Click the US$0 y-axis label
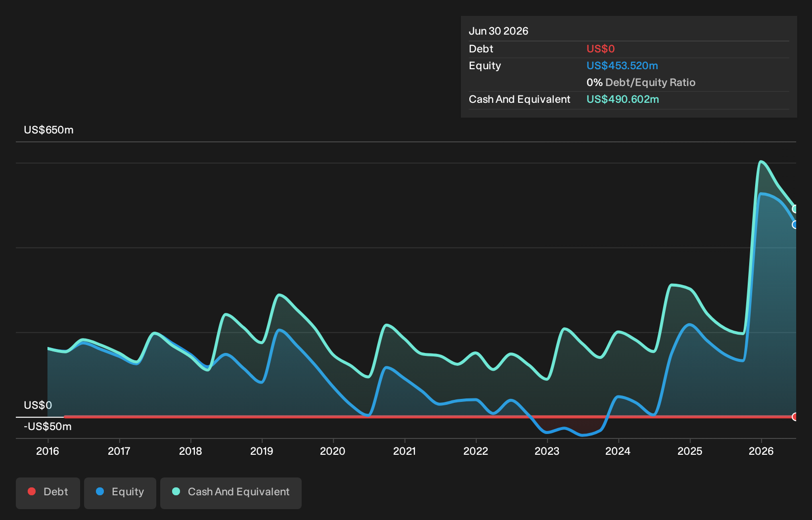 coord(38,405)
